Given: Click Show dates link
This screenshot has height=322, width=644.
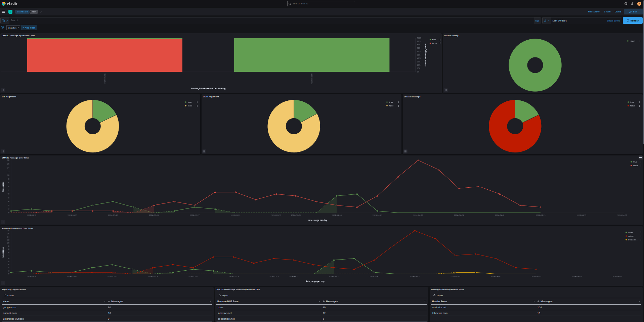Looking at the screenshot, I should pos(613,20).
